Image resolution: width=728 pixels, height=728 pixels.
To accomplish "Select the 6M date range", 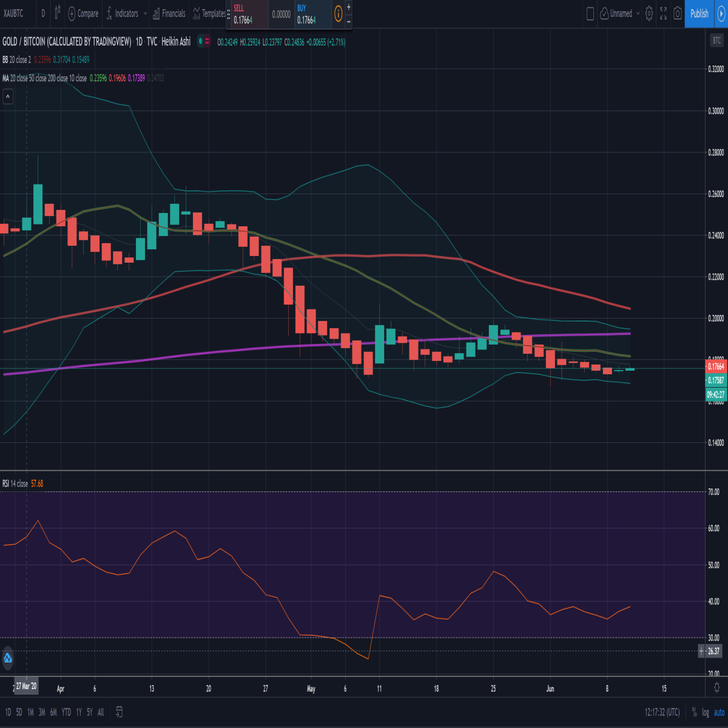I will [x=53, y=712].
